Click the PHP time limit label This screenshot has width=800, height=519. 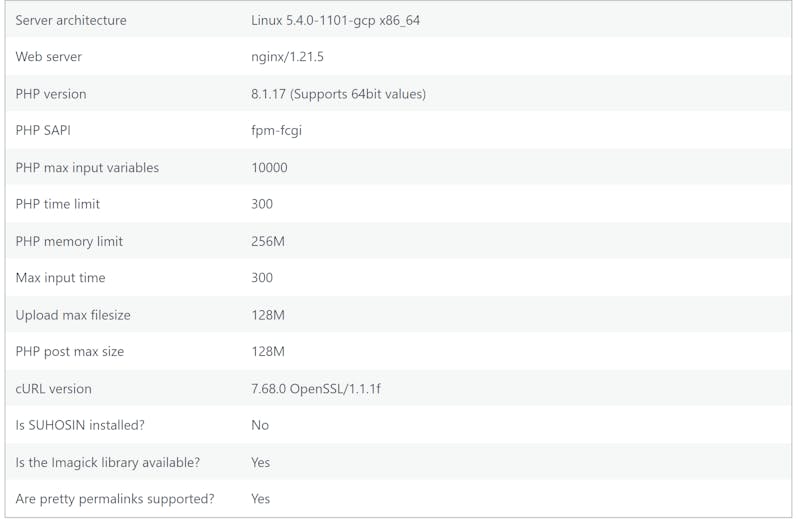tap(58, 204)
